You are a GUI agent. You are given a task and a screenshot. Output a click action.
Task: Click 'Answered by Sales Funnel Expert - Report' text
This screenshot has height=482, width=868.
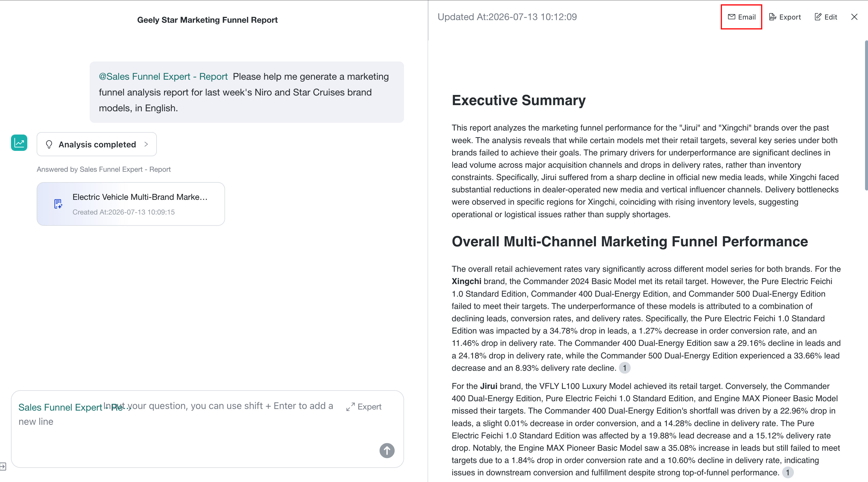click(104, 169)
